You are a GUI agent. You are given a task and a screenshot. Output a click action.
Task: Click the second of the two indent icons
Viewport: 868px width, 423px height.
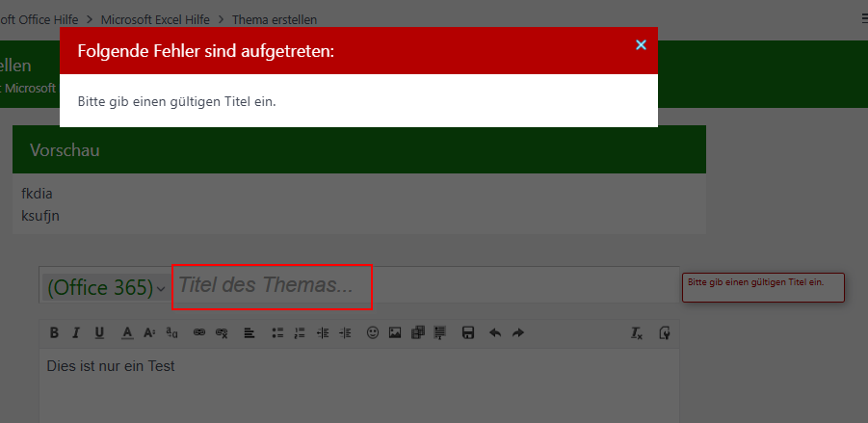(x=345, y=332)
